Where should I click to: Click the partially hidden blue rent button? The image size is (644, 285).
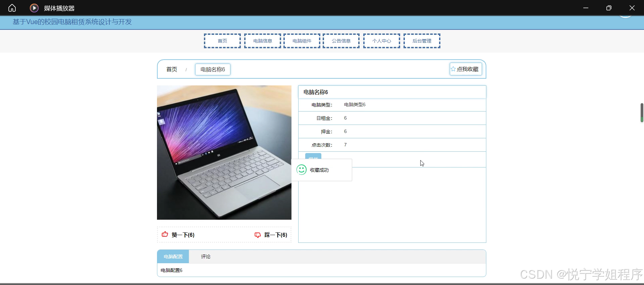click(313, 156)
